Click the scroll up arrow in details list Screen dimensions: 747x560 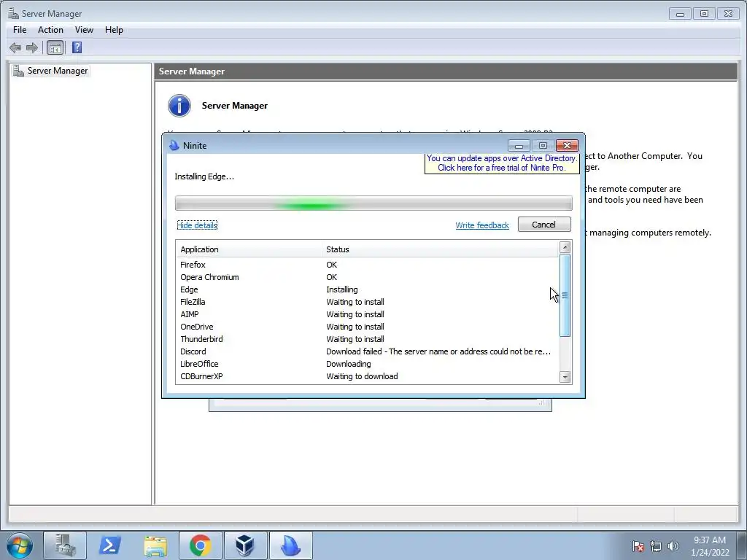565,247
